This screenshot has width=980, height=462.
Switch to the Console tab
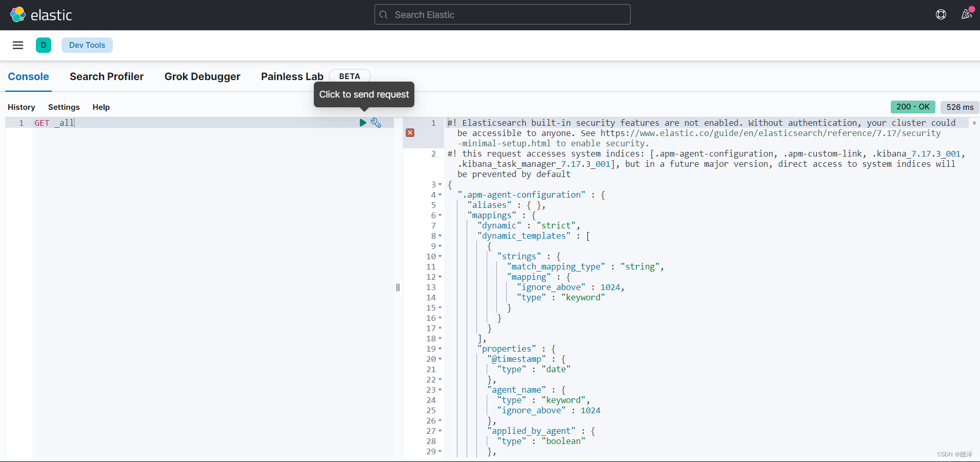pyautogui.click(x=29, y=76)
